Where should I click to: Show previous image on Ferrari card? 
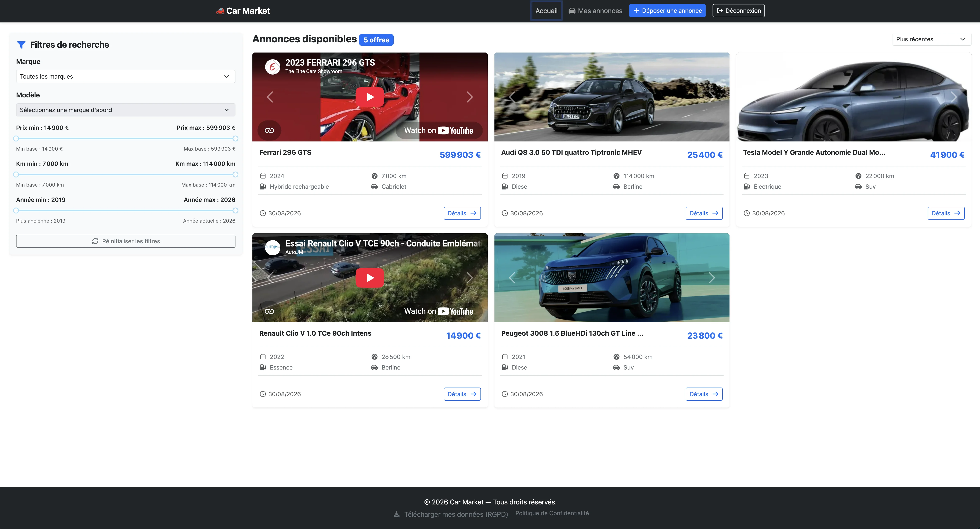270,97
